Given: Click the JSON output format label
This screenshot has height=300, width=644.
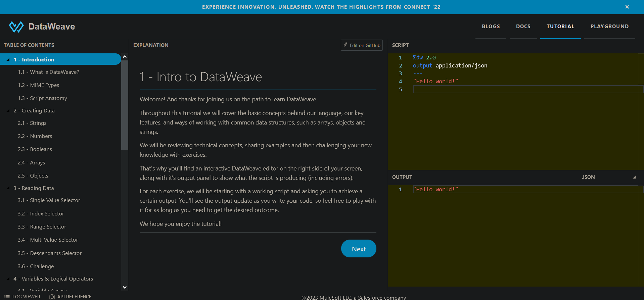Looking at the screenshot, I should pos(588,177).
